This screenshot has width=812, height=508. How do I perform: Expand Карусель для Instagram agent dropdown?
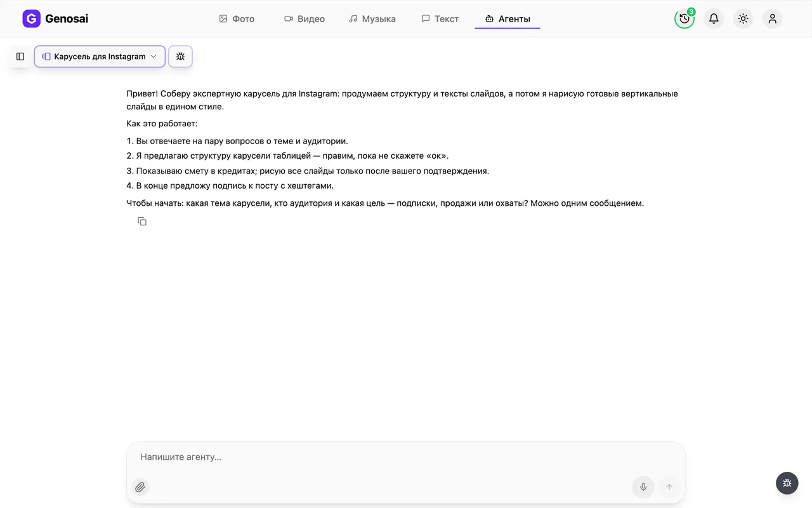pyautogui.click(x=100, y=57)
